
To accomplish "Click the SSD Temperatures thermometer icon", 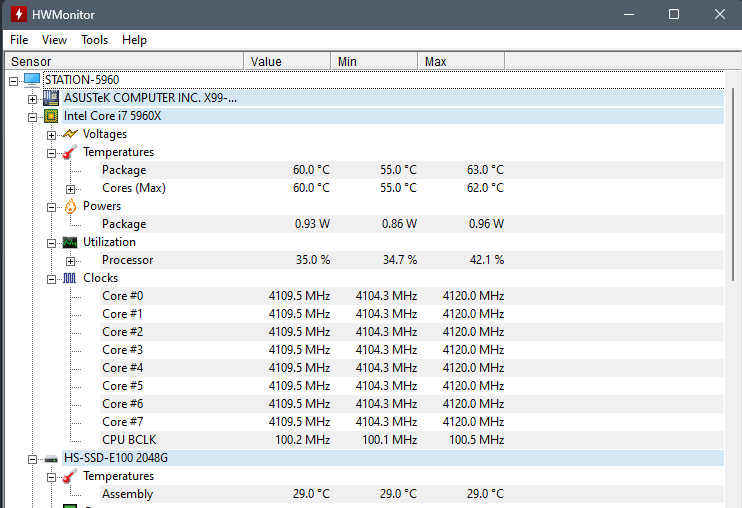I will 70,476.
